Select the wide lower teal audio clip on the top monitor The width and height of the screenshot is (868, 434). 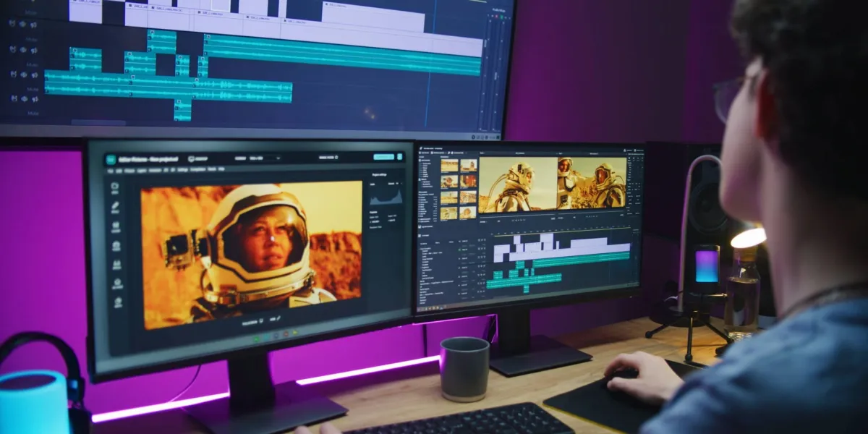coord(168,87)
